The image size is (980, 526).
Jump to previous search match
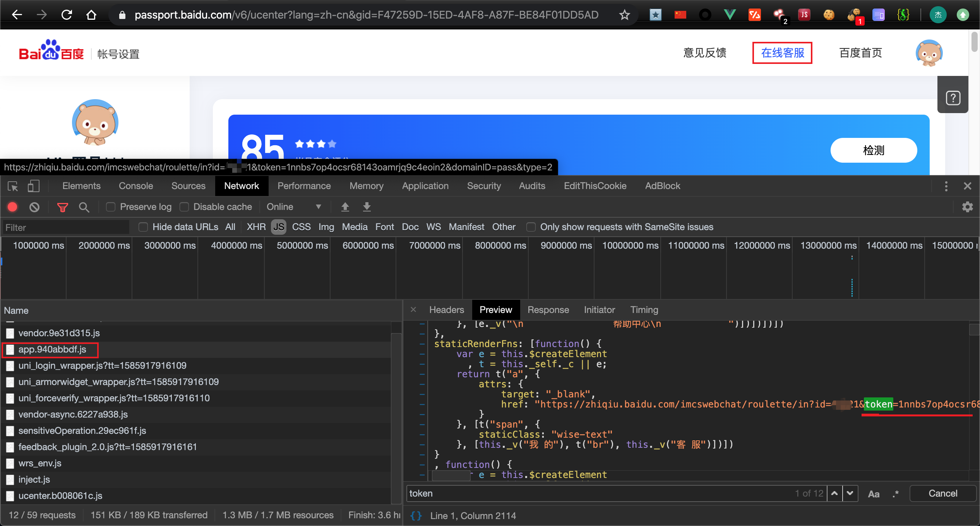coord(834,493)
